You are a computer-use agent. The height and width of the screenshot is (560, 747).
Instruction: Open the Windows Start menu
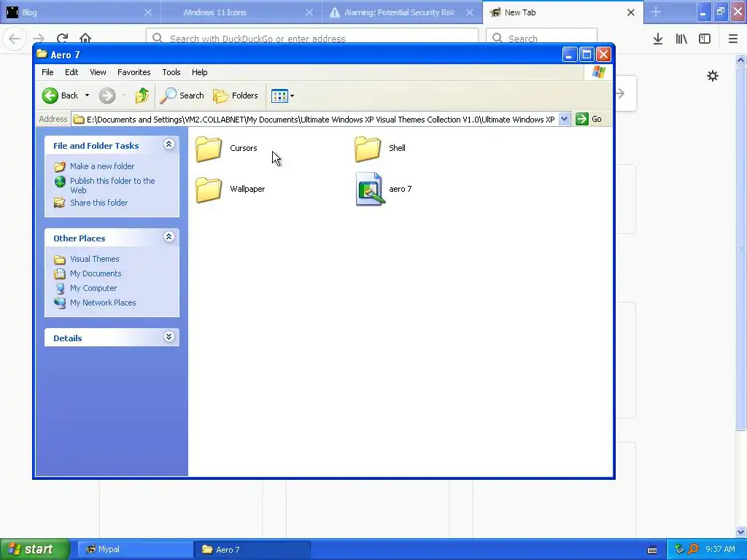click(34, 549)
